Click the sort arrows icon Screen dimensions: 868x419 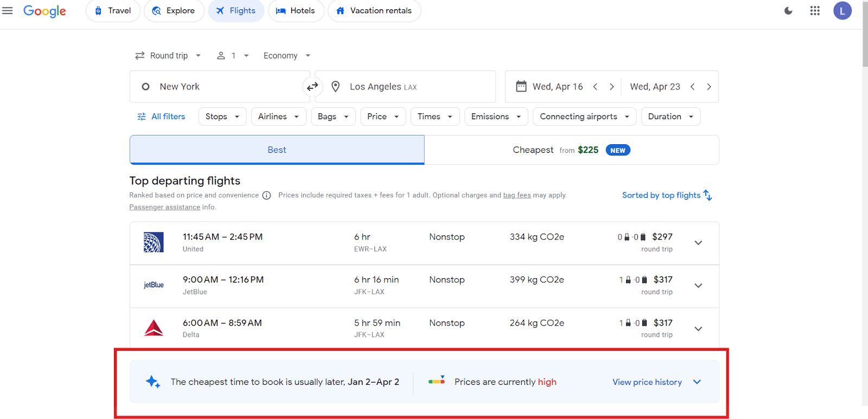tap(708, 195)
